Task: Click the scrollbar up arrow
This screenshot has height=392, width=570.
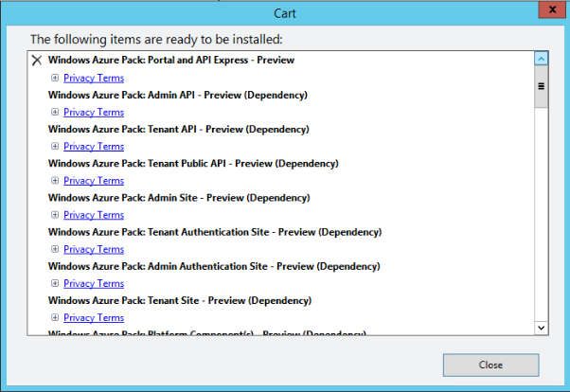Action: pos(542,59)
